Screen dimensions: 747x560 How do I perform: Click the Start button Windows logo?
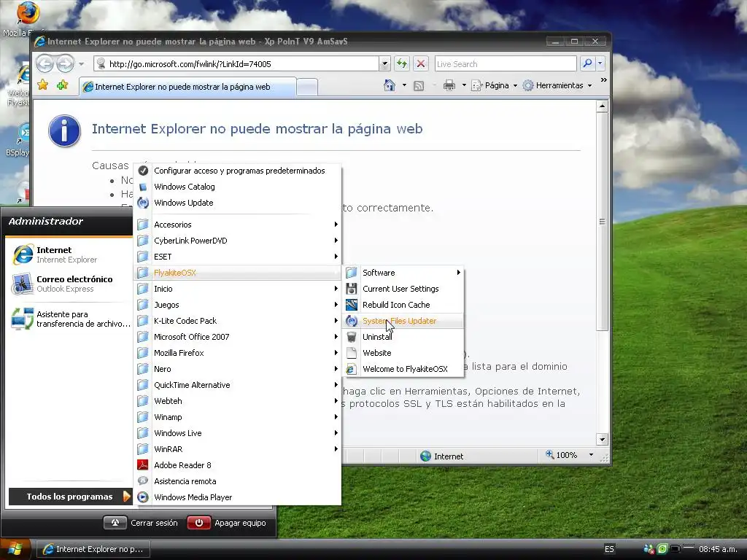[x=15, y=549]
